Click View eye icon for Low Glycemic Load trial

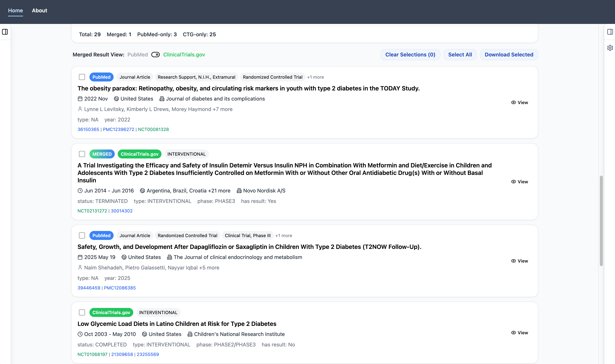513,333
